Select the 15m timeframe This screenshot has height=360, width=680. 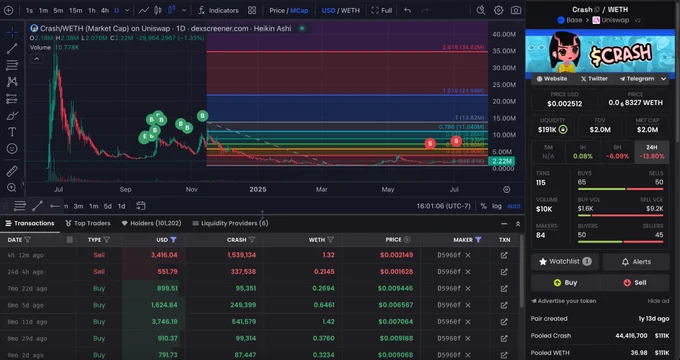click(x=75, y=10)
